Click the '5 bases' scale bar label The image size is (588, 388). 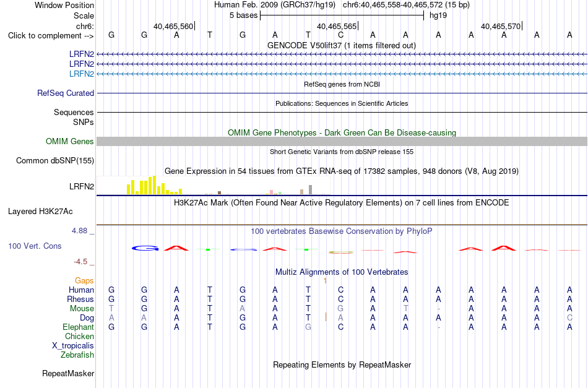point(244,15)
